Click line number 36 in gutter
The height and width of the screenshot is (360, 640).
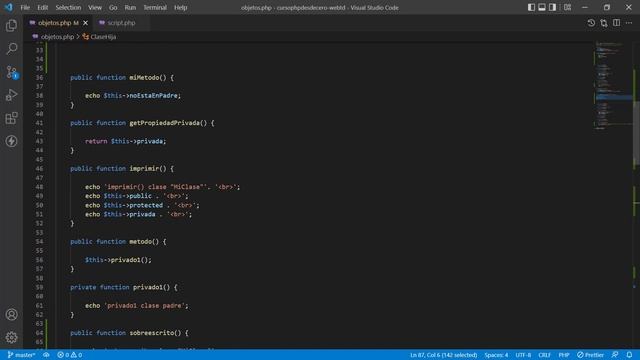point(39,78)
